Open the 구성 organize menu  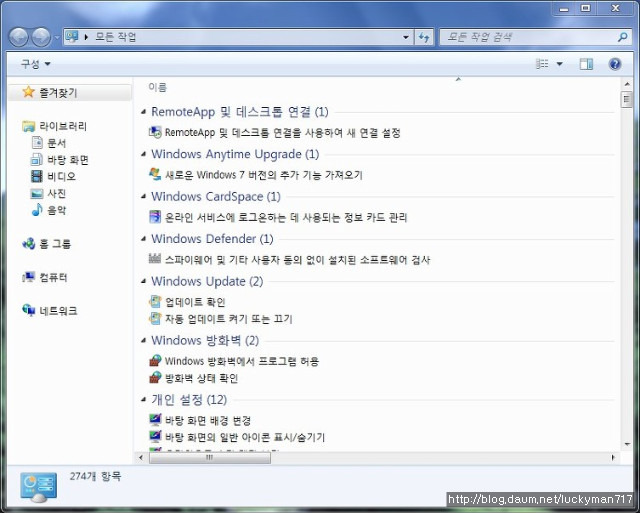36,64
